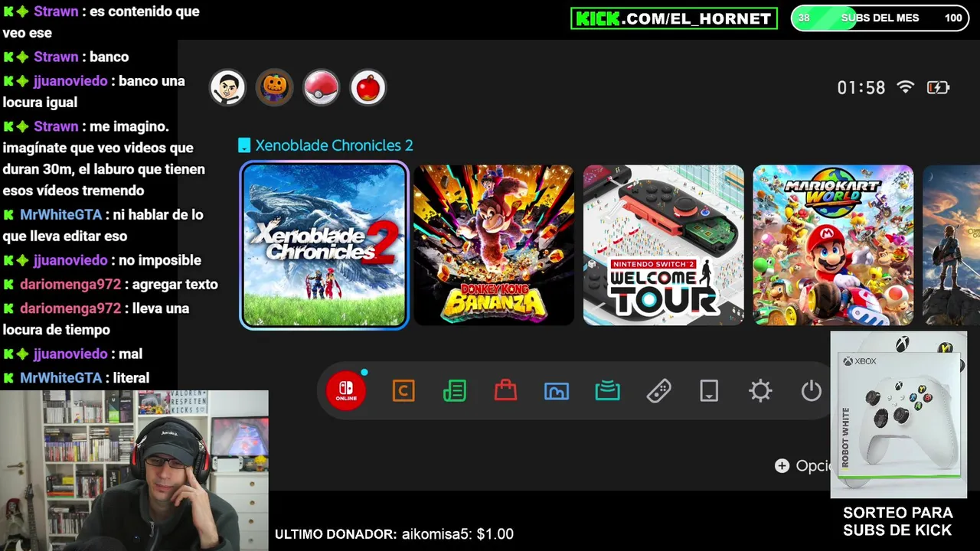Click dariomenga972's 'agregar texto' message

(110, 284)
